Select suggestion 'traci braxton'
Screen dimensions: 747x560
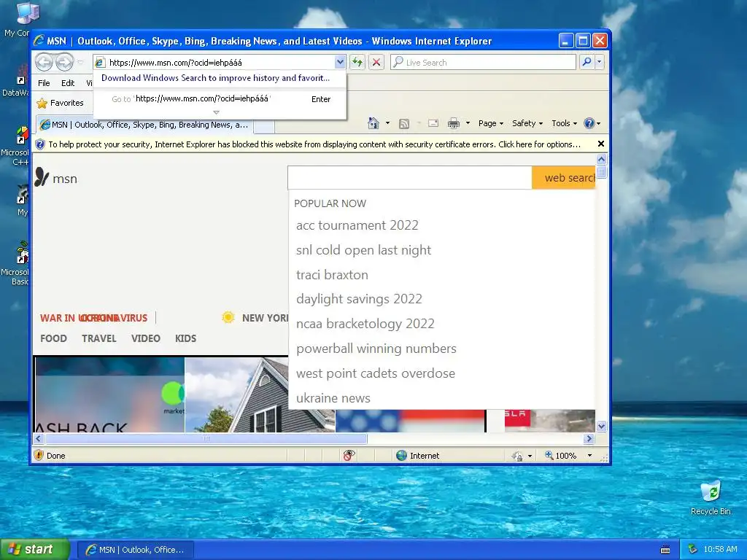[332, 275]
